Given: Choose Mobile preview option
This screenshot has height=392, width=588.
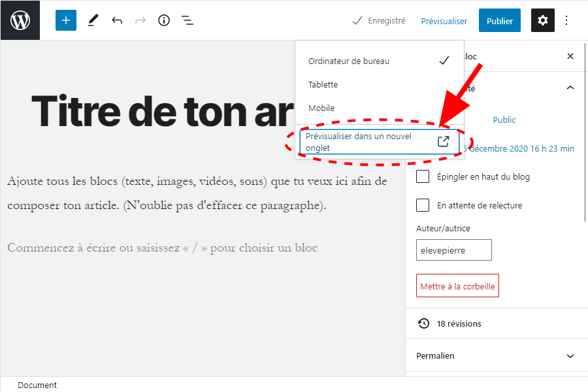Looking at the screenshot, I should point(321,108).
